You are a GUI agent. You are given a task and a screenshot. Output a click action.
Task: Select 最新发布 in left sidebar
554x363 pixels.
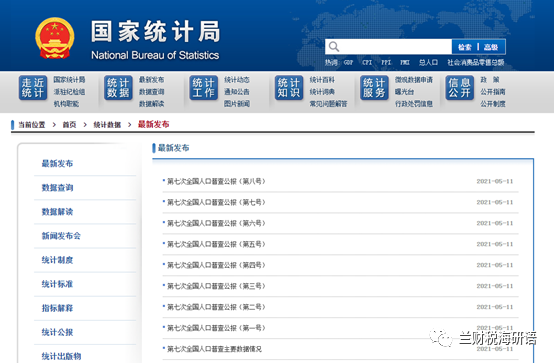click(57, 163)
